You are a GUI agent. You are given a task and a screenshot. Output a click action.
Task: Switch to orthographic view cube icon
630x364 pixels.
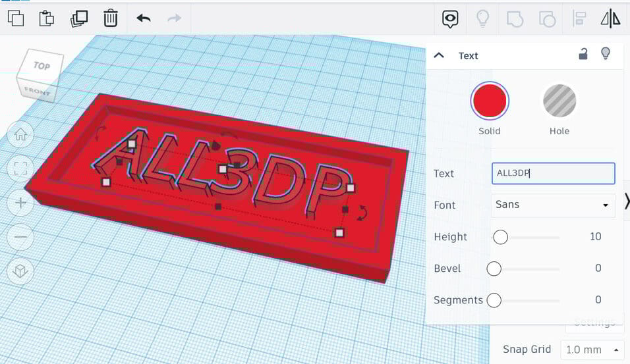click(20, 271)
